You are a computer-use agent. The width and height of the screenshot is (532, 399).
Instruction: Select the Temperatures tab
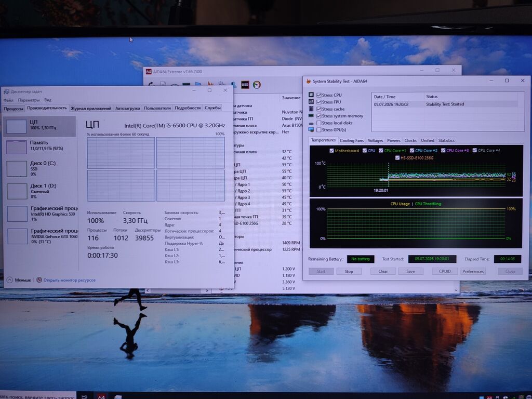click(x=323, y=140)
